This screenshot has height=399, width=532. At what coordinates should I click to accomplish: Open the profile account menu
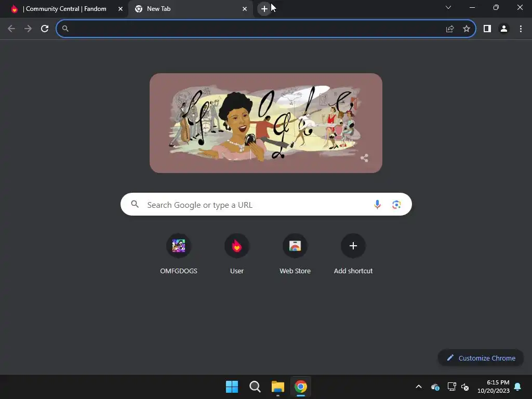[504, 29]
